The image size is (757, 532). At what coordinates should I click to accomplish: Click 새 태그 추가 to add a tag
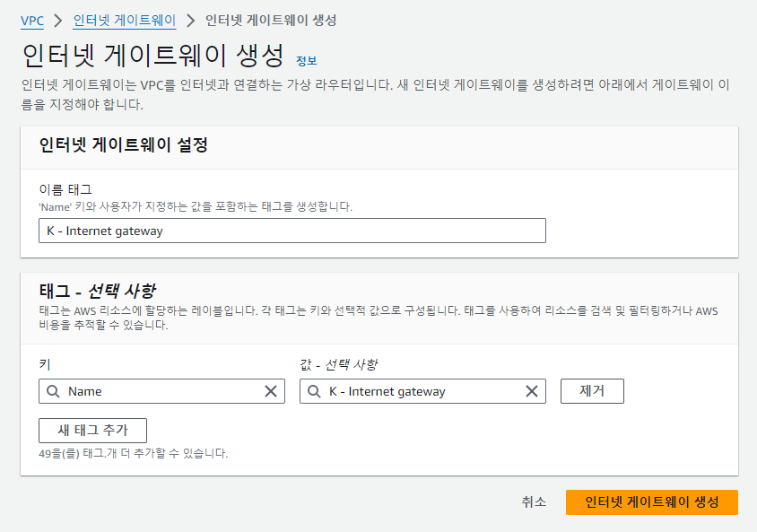91,430
